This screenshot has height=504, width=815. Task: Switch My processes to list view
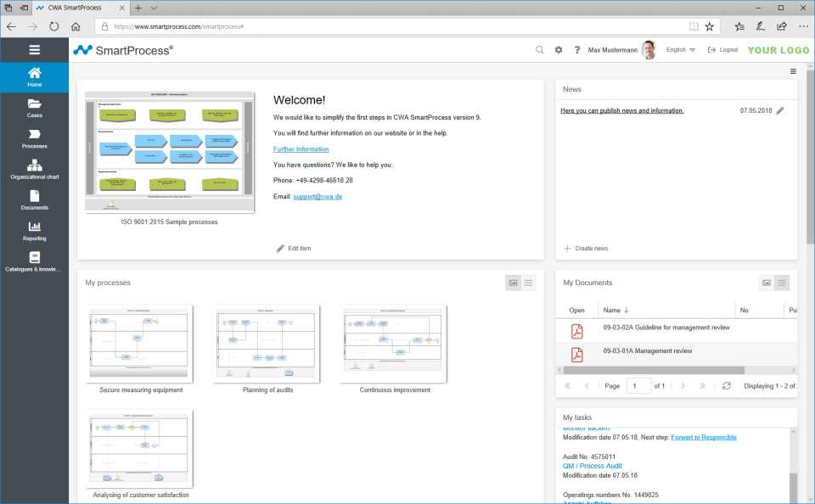(x=528, y=283)
